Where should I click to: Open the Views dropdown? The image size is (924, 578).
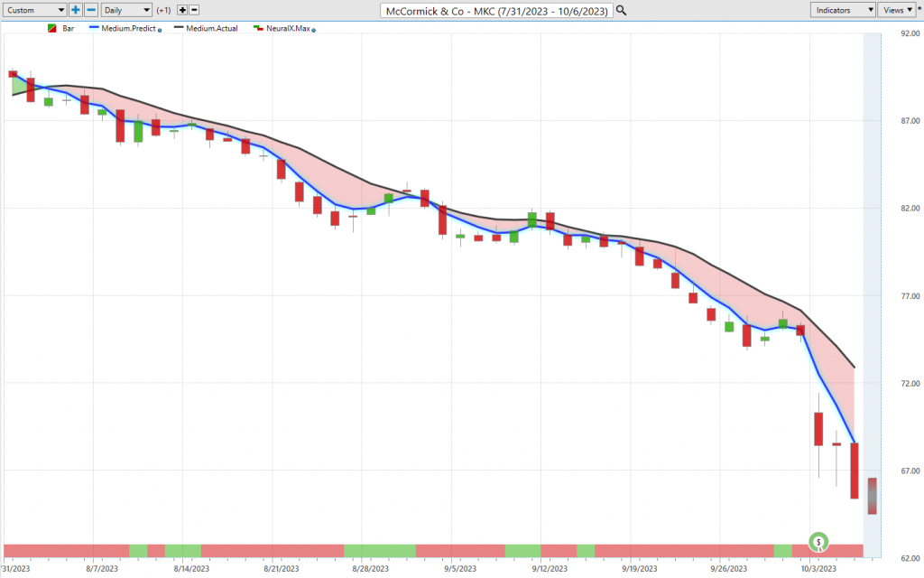click(897, 10)
